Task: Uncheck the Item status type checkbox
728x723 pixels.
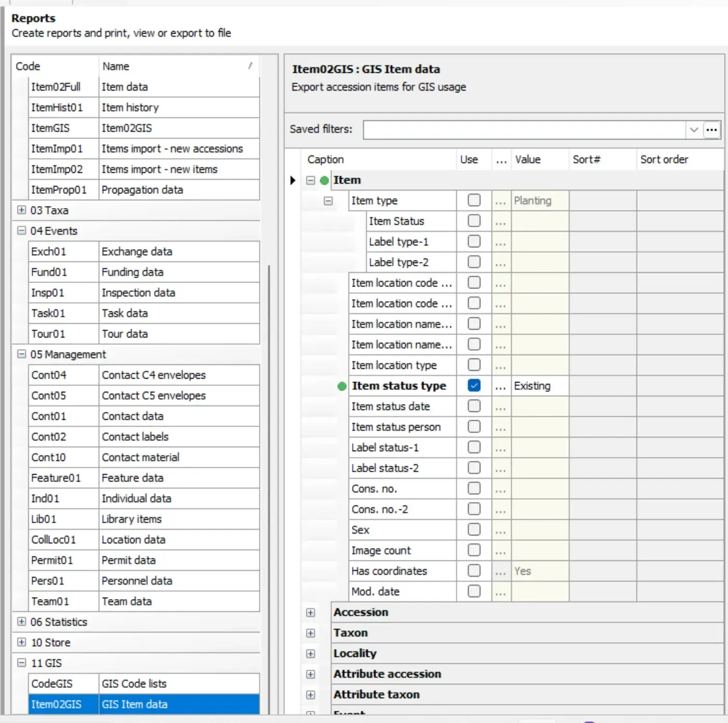Action: tap(474, 385)
